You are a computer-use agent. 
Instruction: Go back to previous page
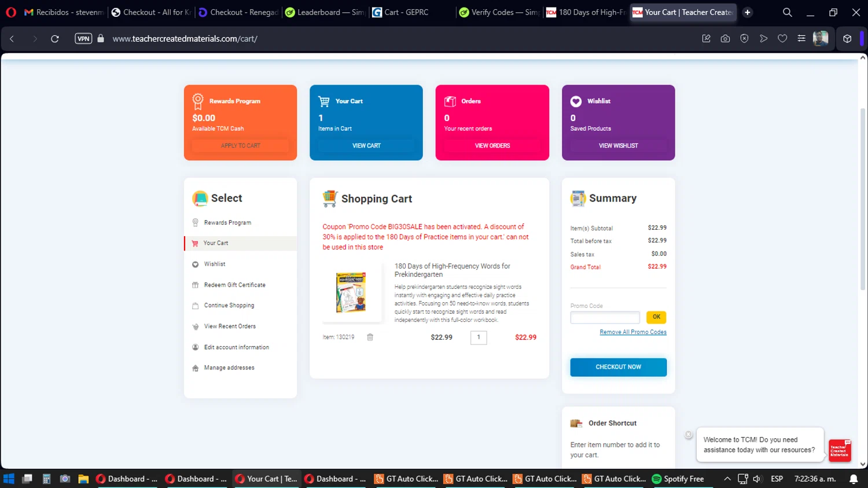coord(12,39)
